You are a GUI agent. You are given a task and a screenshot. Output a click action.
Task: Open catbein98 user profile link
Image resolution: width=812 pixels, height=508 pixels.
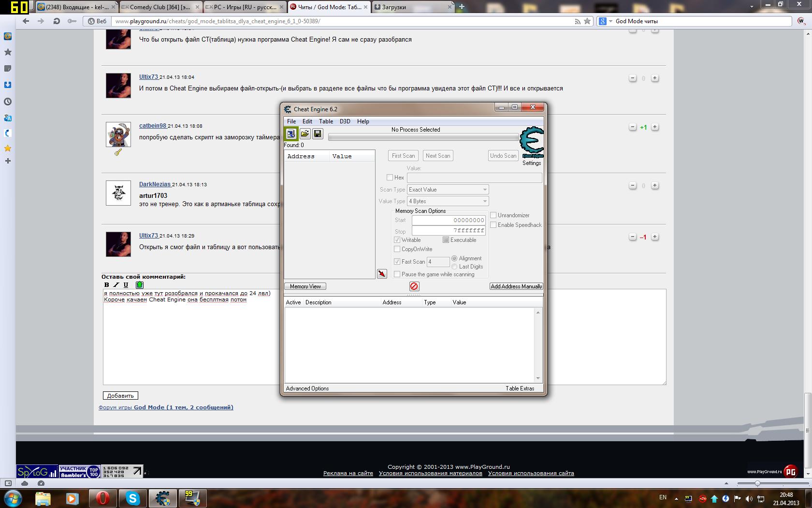(x=153, y=126)
